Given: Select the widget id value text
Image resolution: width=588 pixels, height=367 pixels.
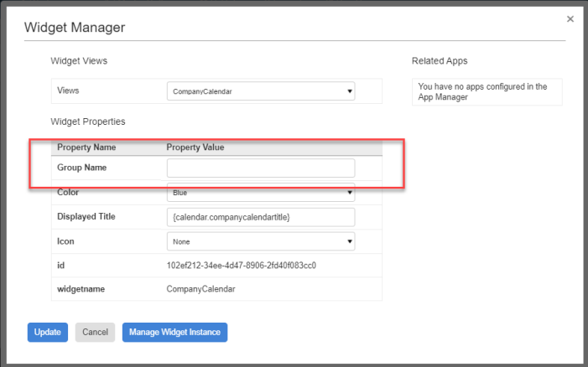Looking at the screenshot, I should (x=242, y=266).
